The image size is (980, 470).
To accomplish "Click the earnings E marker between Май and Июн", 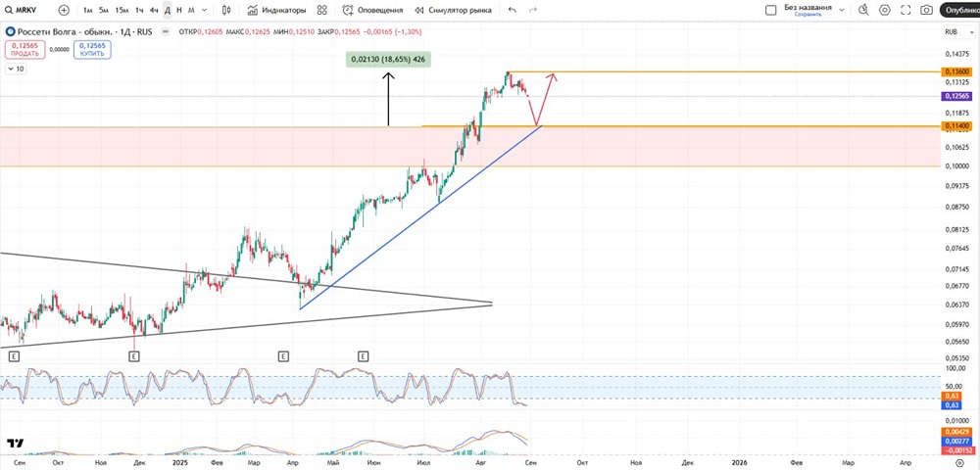I will [x=364, y=356].
